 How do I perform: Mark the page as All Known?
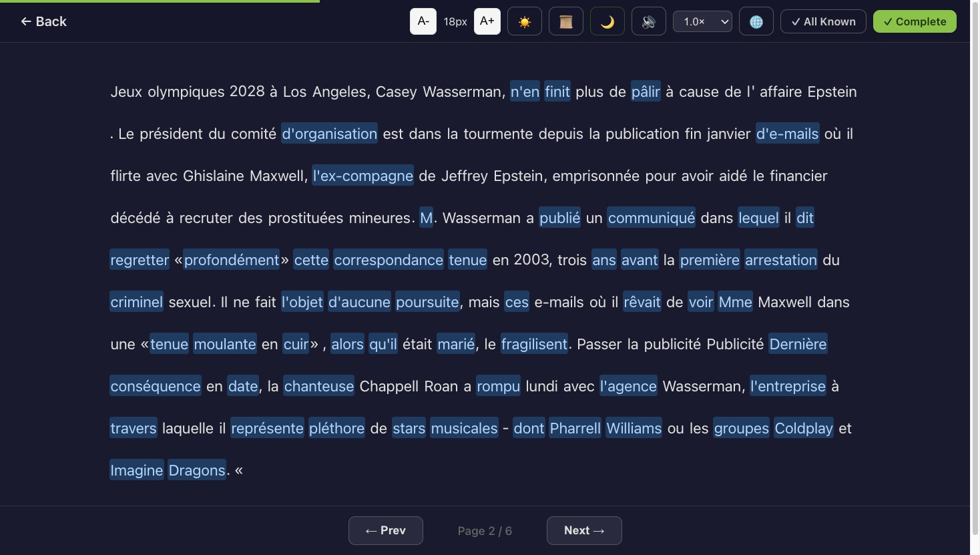click(822, 21)
